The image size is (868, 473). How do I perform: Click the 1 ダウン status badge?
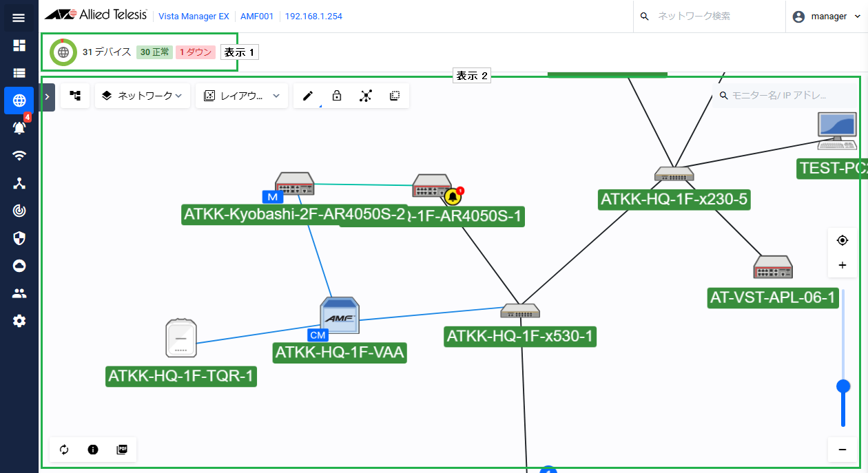click(196, 52)
